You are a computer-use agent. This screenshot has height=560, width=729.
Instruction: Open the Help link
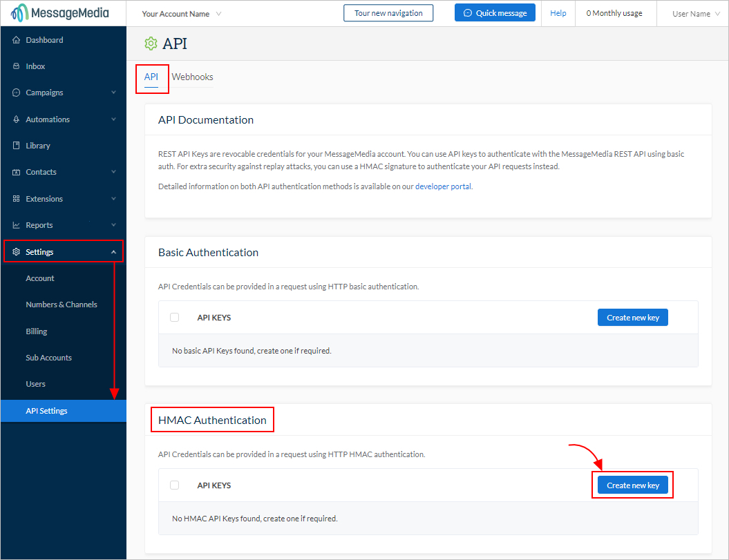tap(558, 13)
